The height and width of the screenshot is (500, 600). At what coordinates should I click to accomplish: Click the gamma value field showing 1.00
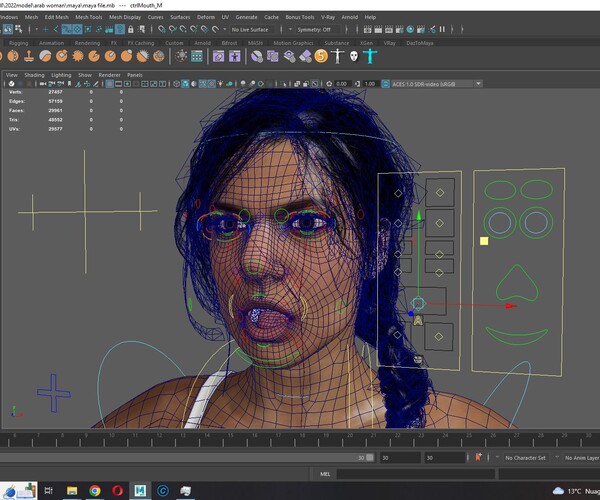pos(370,84)
